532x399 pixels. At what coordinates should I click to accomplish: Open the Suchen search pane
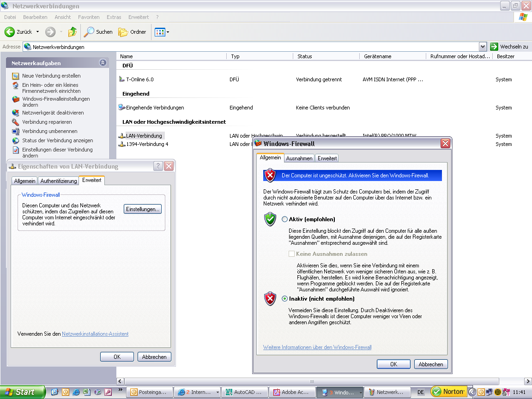98,32
